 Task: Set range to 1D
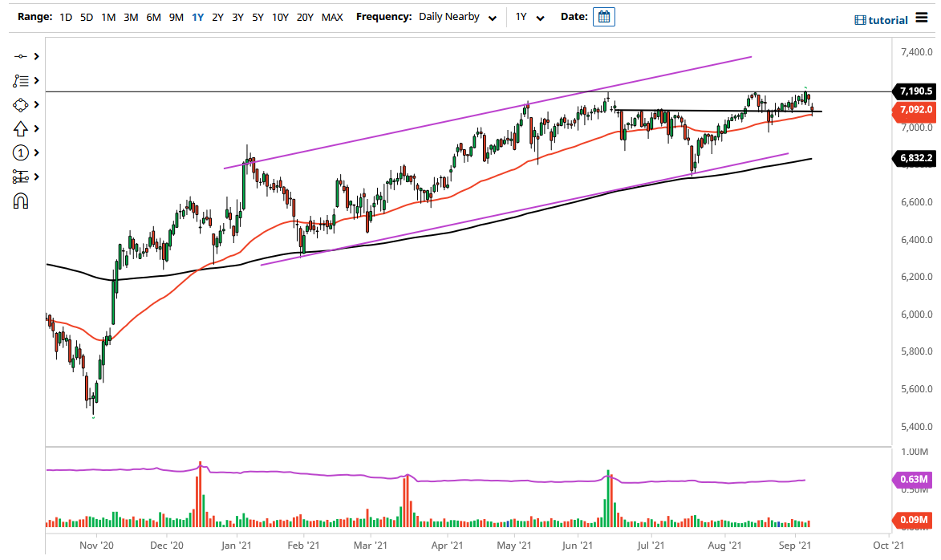point(66,18)
